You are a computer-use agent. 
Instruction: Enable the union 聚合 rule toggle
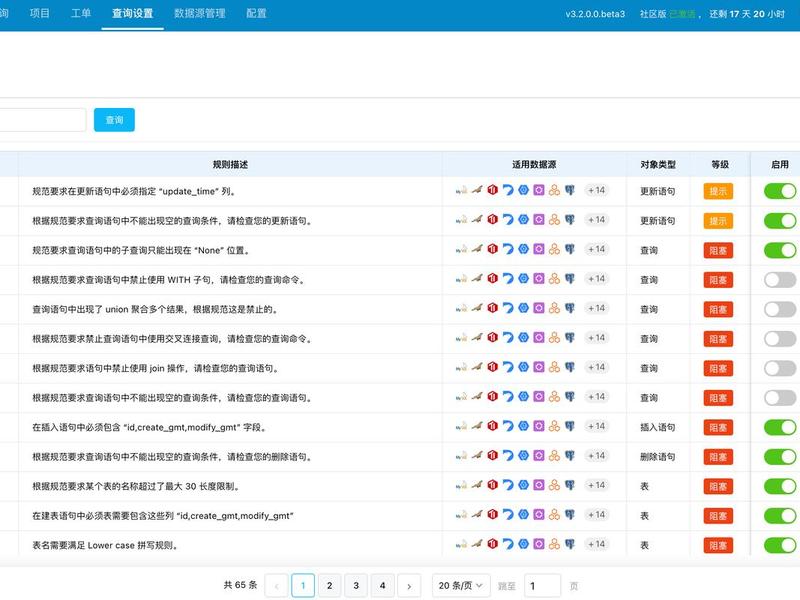tap(780, 309)
